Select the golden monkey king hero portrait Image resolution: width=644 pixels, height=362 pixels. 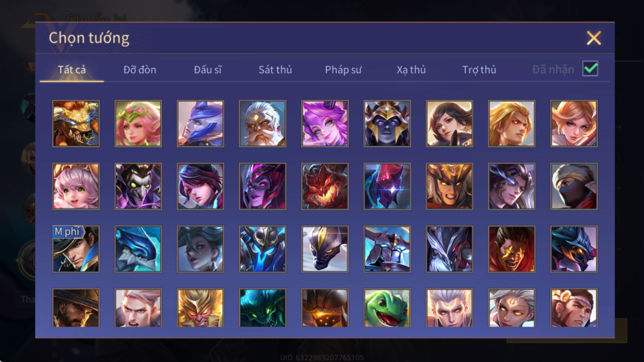point(200,308)
